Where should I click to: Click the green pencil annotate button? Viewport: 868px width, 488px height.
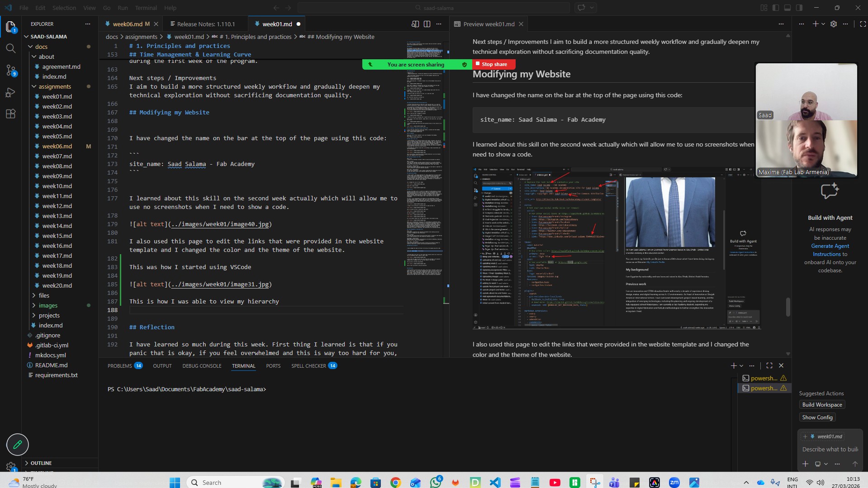(x=18, y=445)
